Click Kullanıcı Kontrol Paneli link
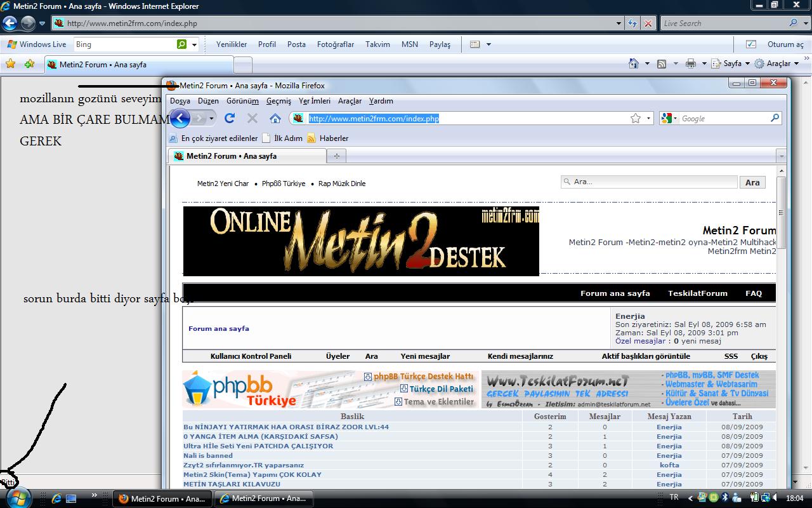This screenshot has height=508, width=812. [x=251, y=356]
